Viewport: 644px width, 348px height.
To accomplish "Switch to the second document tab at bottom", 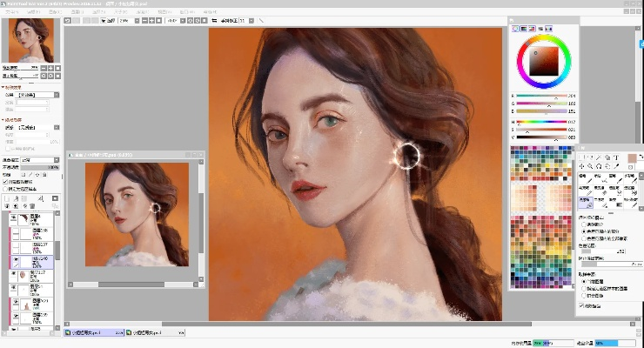I will [x=153, y=332].
